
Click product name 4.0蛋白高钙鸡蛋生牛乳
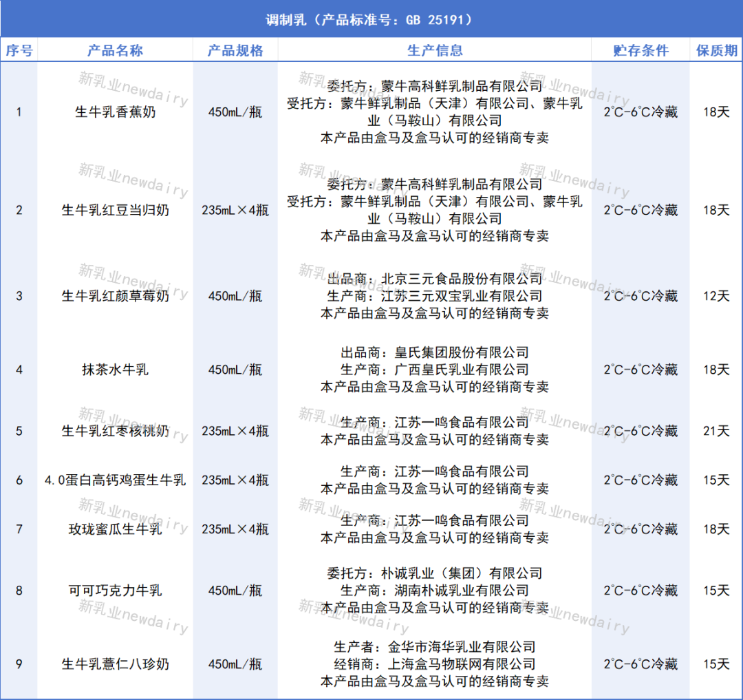(115, 480)
